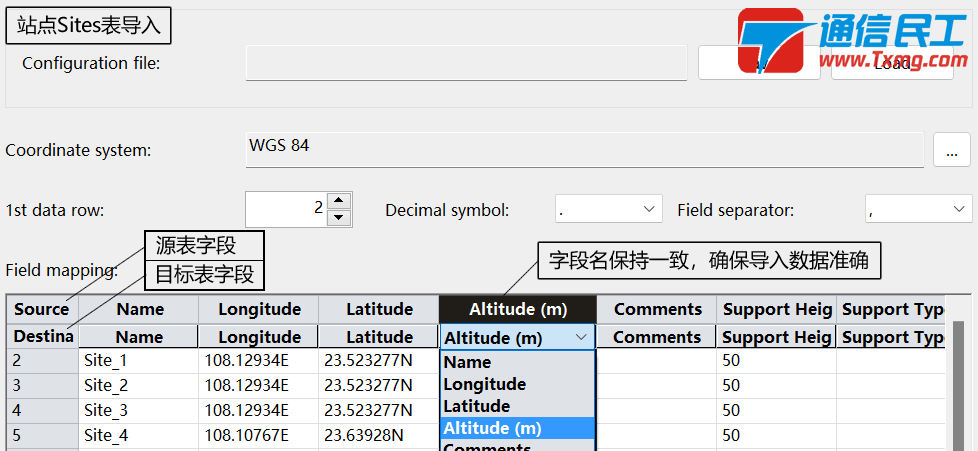The height and width of the screenshot is (451, 978).
Task: Click the WGS 84 coordinate system field
Action: 584,149
